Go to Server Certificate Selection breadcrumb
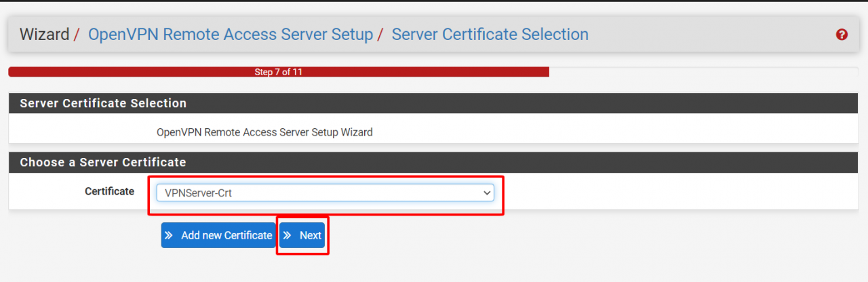This screenshot has width=868, height=282. tap(490, 35)
